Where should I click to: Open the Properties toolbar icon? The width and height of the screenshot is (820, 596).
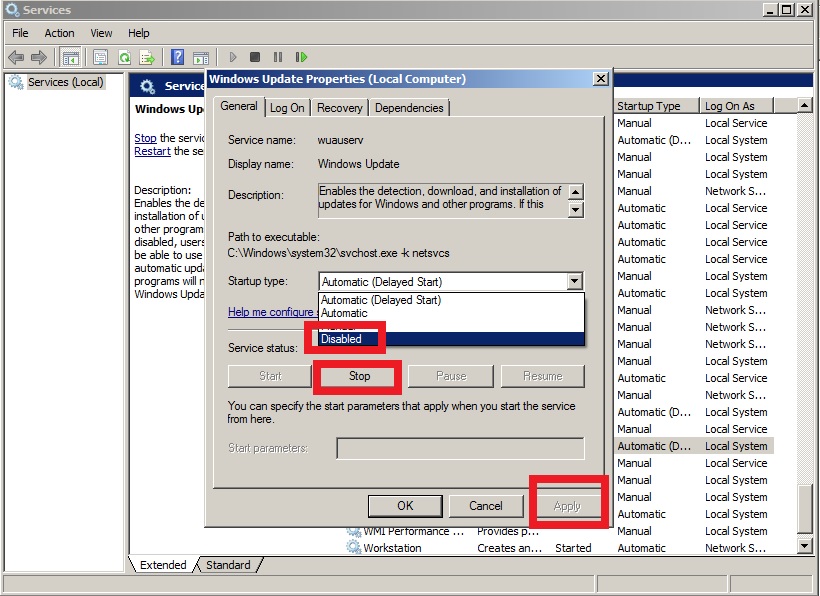pyautogui.click(x=100, y=57)
